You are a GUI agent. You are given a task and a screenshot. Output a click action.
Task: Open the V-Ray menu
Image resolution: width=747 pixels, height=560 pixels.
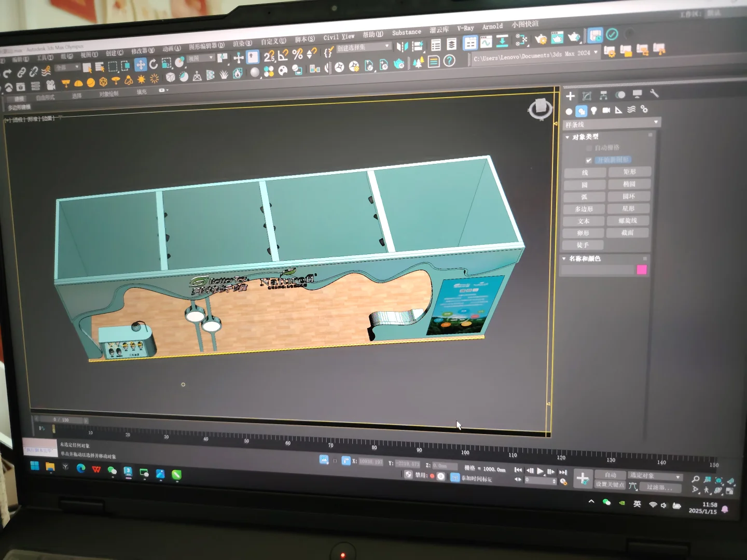[x=465, y=28]
